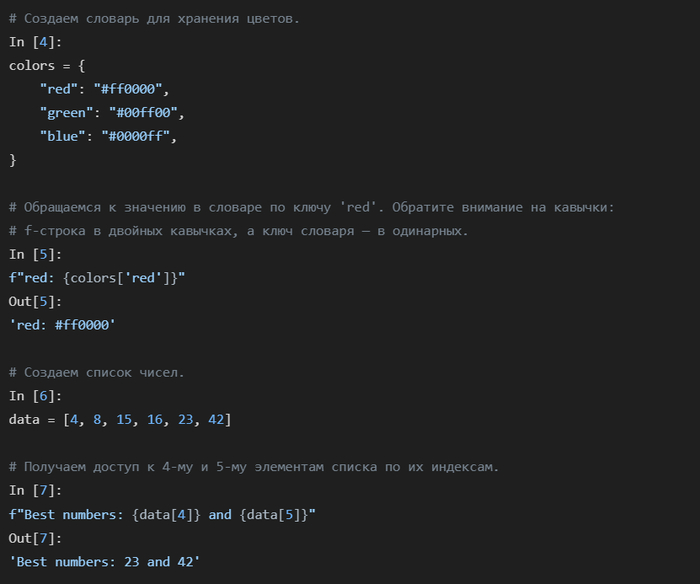Click the In [7] cell label
This screenshot has width=700, height=584.
(x=30, y=490)
